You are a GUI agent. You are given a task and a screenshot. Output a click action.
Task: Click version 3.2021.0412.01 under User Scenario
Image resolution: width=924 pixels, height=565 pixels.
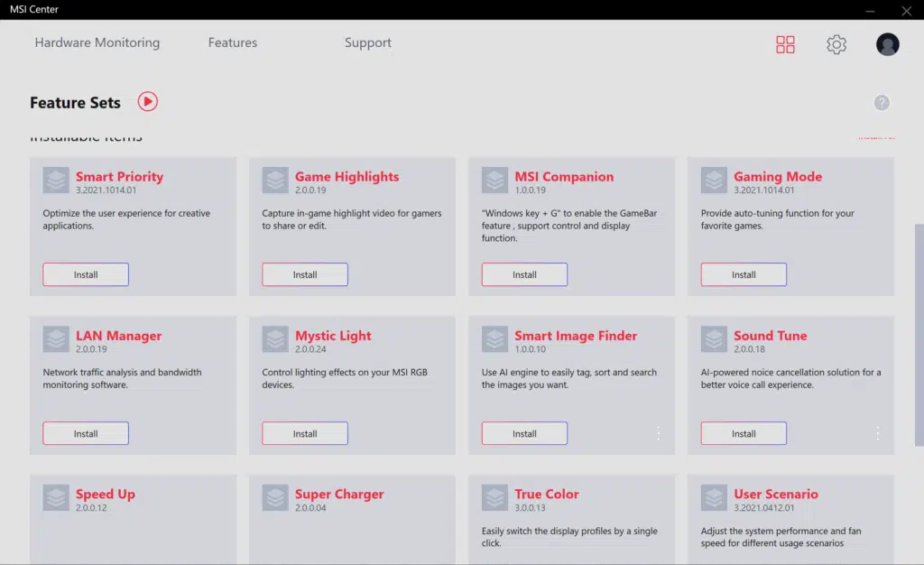[763, 508]
